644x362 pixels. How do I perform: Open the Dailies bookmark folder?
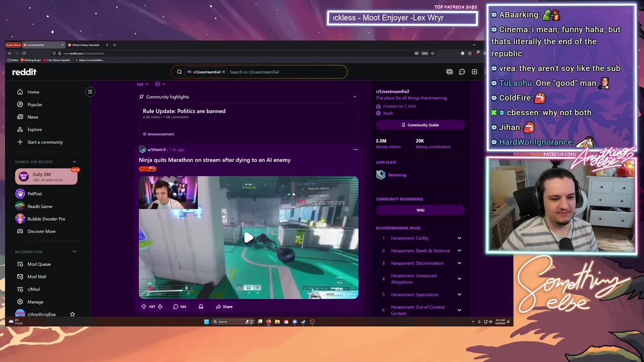pyautogui.click(x=13, y=60)
